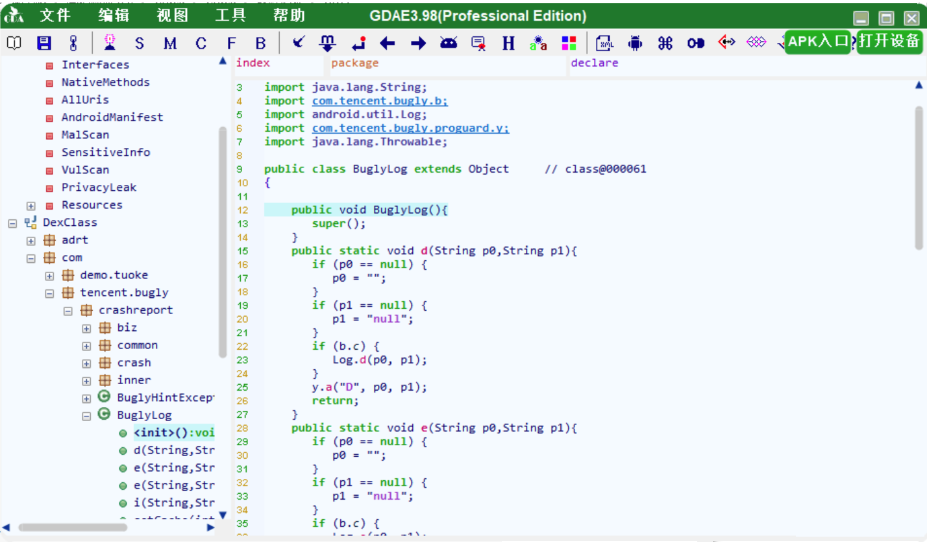
Task: Open the 编辑 menu
Action: (114, 16)
